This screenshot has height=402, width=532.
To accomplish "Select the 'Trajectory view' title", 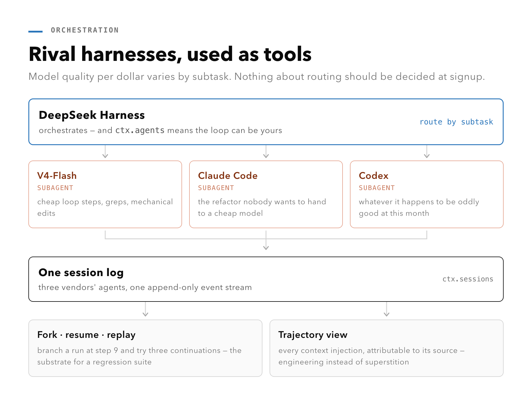I will (313, 335).
